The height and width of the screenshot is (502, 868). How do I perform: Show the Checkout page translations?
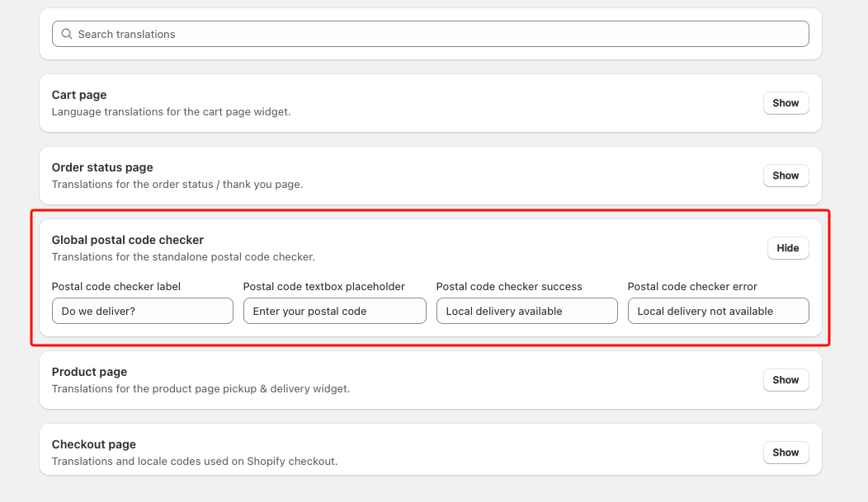coord(785,453)
